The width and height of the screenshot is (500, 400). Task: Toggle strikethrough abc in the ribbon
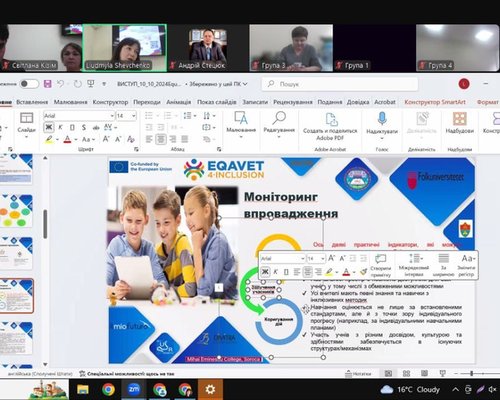click(x=96, y=127)
